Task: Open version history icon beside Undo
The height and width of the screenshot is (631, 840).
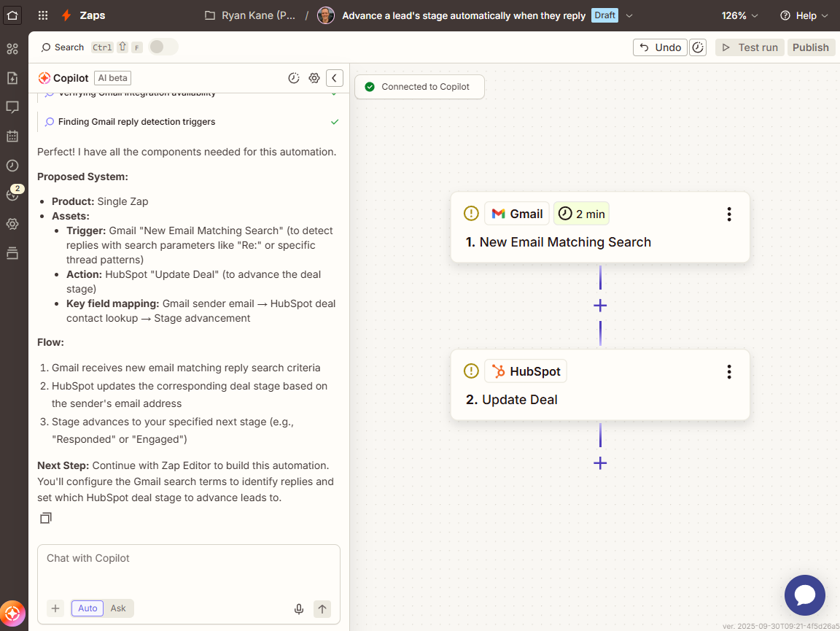Action: (x=698, y=47)
